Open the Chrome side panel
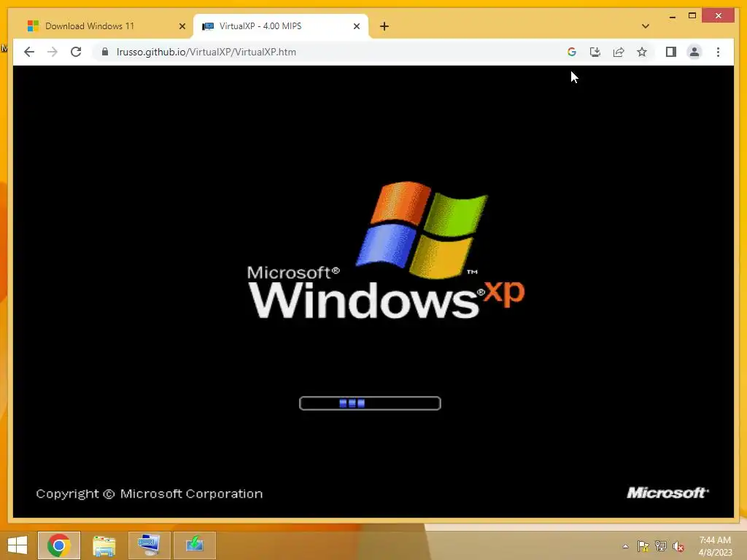This screenshot has width=747, height=560. [x=671, y=52]
